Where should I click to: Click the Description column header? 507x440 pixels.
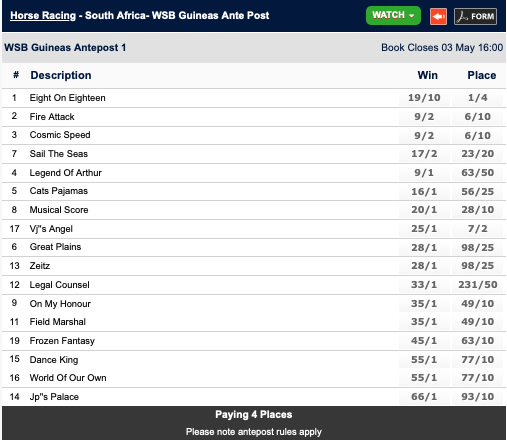tap(61, 75)
